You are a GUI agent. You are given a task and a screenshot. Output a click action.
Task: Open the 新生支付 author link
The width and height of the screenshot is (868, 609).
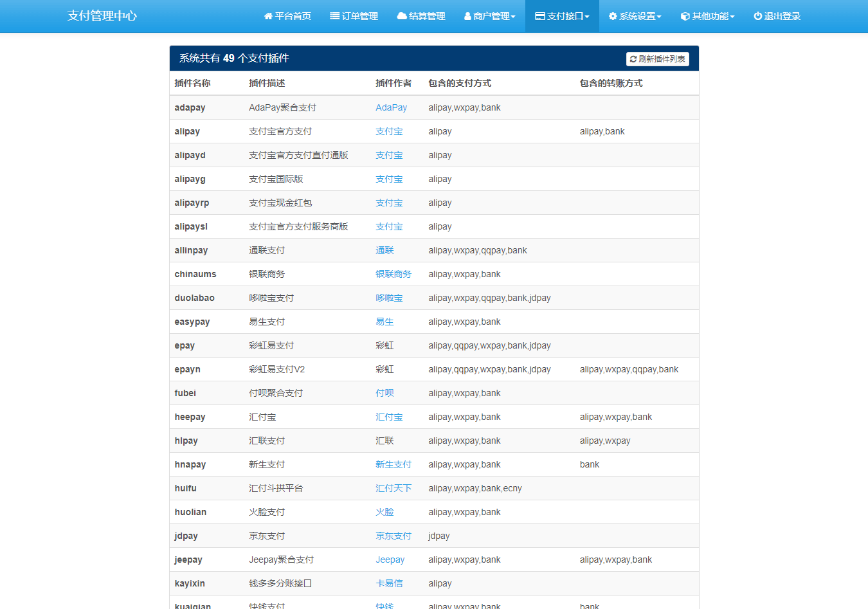coord(393,464)
